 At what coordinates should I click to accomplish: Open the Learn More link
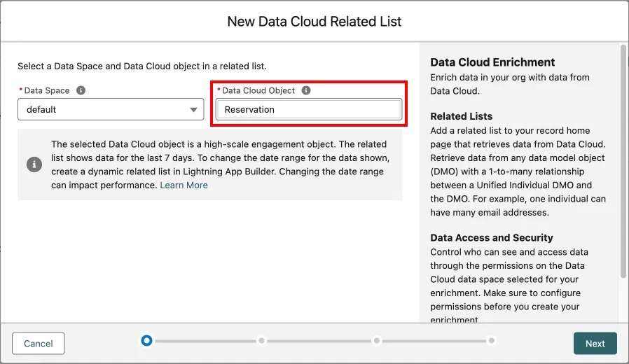coord(184,185)
